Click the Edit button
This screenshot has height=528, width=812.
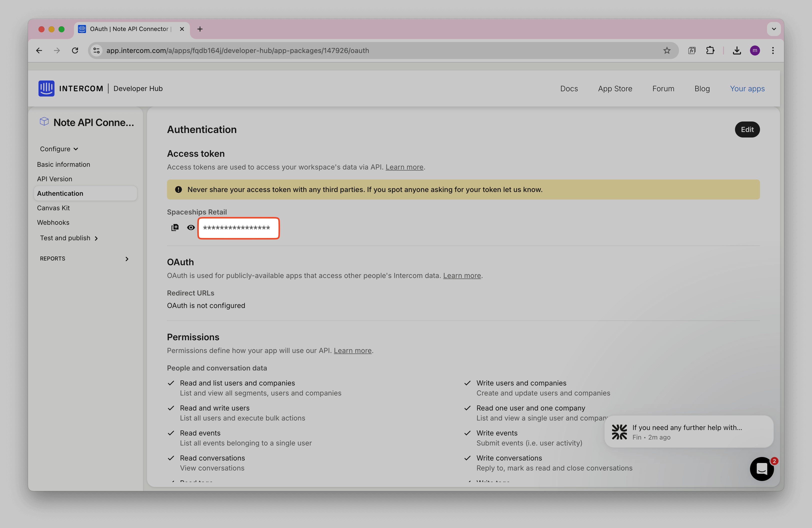click(747, 129)
